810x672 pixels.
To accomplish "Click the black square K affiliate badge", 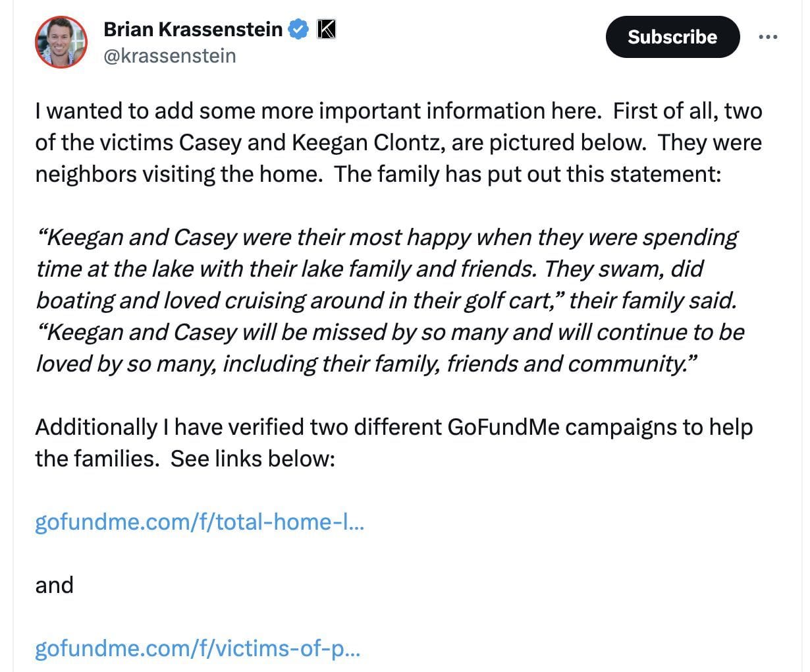I will [327, 28].
